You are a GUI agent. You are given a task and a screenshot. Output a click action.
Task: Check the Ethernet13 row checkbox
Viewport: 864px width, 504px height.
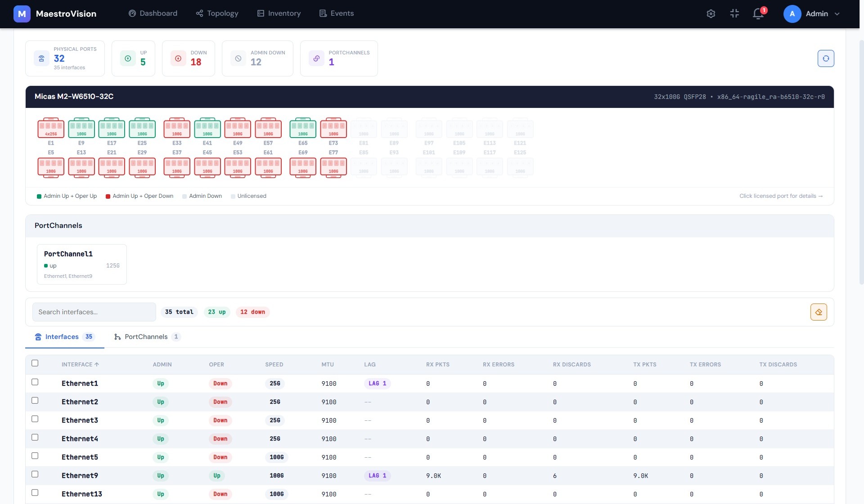tap(35, 493)
